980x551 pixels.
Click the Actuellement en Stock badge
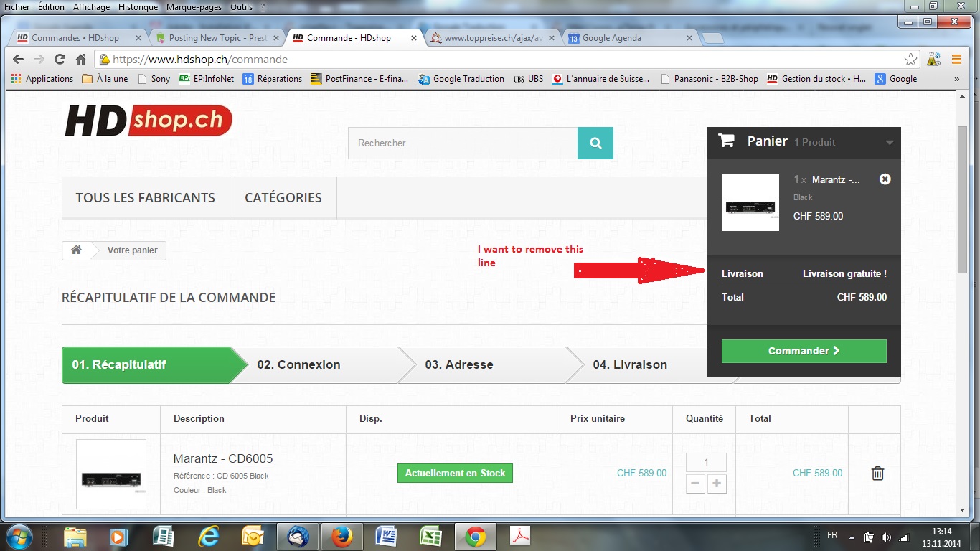(455, 474)
